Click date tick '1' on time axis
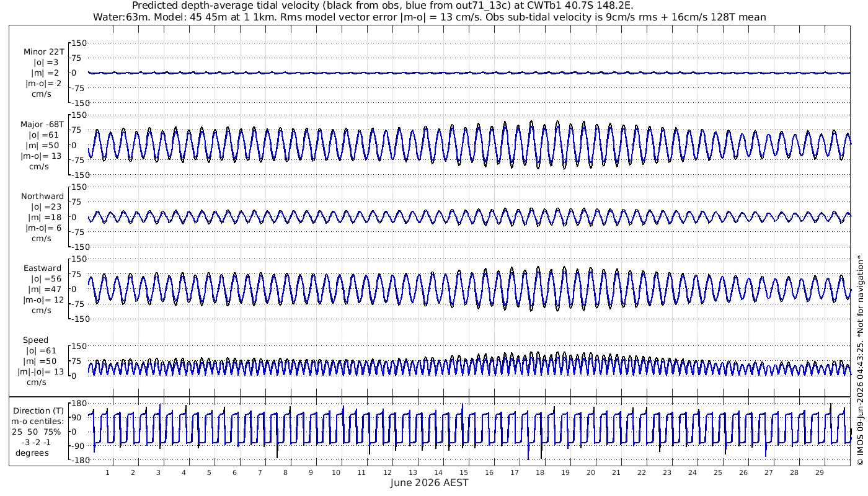The width and height of the screenshot is (868, 496). [107, 472]
